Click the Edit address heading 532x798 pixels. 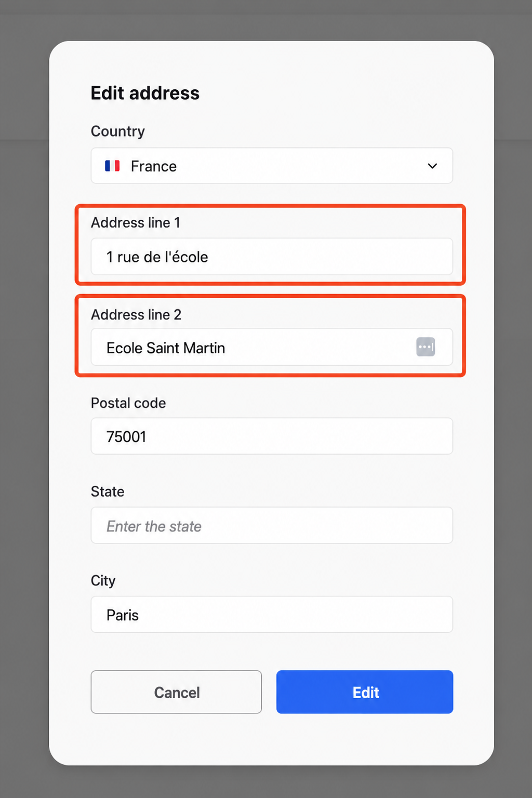coord(145,94)
